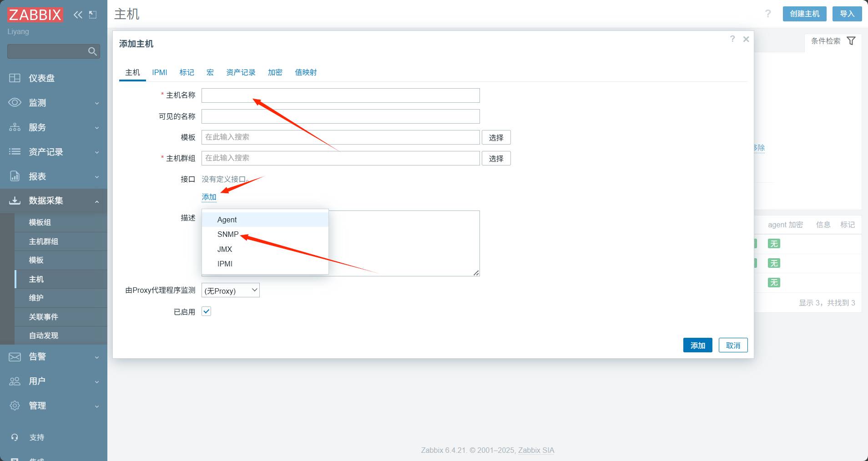The width and height of the screenshot is (868, 461).
Task: Click the 用户 users icon
Action: pyautogui.click(x=15, y=381)
